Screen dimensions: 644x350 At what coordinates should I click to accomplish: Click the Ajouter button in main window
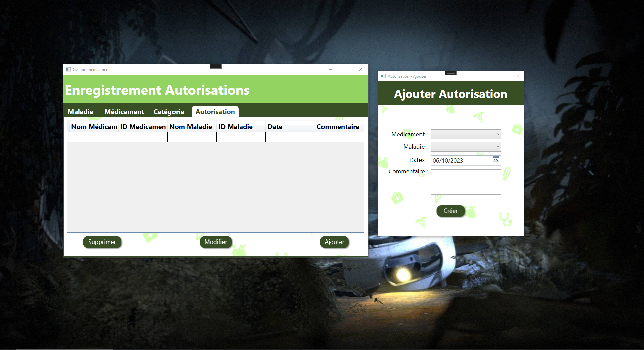pyautogui.click(x=334, y=242)
